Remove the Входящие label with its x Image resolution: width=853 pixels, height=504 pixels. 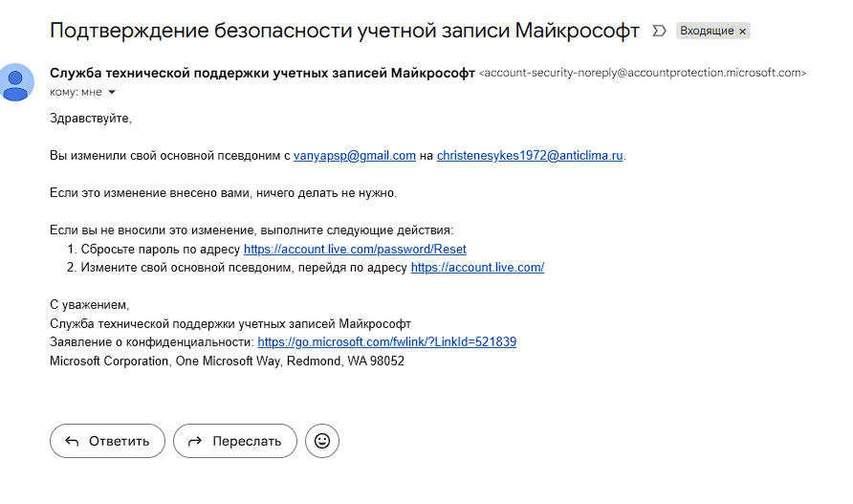(742, 32)
